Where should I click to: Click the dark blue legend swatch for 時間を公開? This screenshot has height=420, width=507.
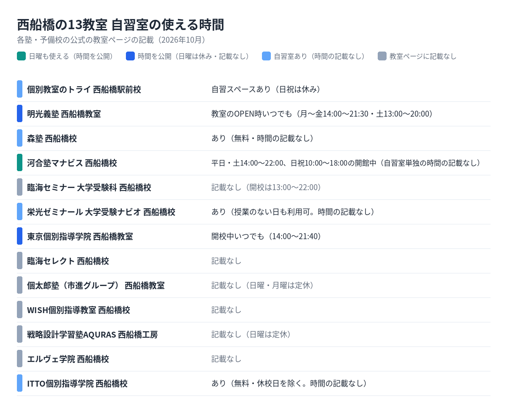tap(130, 56)
